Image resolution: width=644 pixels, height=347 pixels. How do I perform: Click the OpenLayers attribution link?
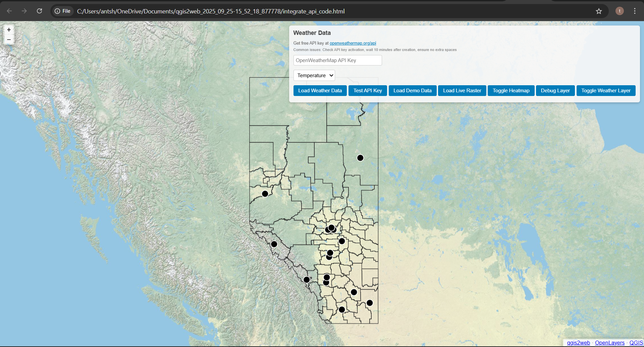609,343
